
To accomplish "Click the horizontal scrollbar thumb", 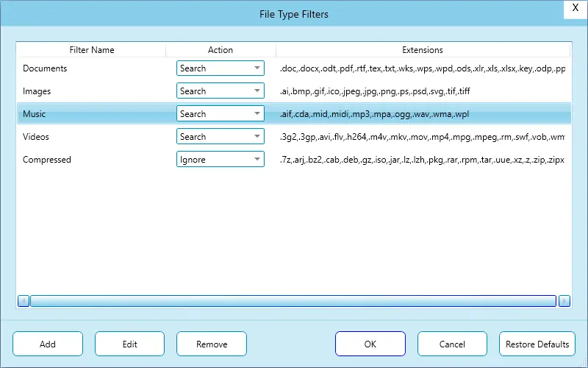I will [x=293, y=301].
